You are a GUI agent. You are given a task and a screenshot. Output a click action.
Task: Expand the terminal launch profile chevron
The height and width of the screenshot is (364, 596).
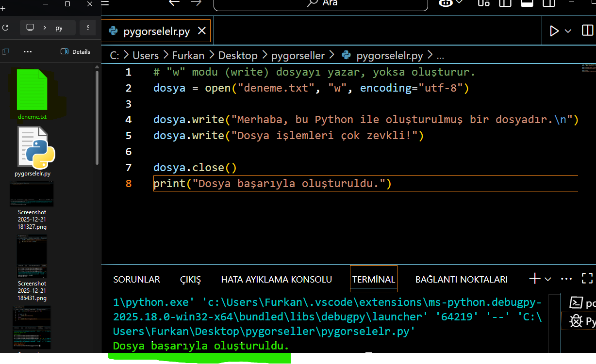pos(548,279)
